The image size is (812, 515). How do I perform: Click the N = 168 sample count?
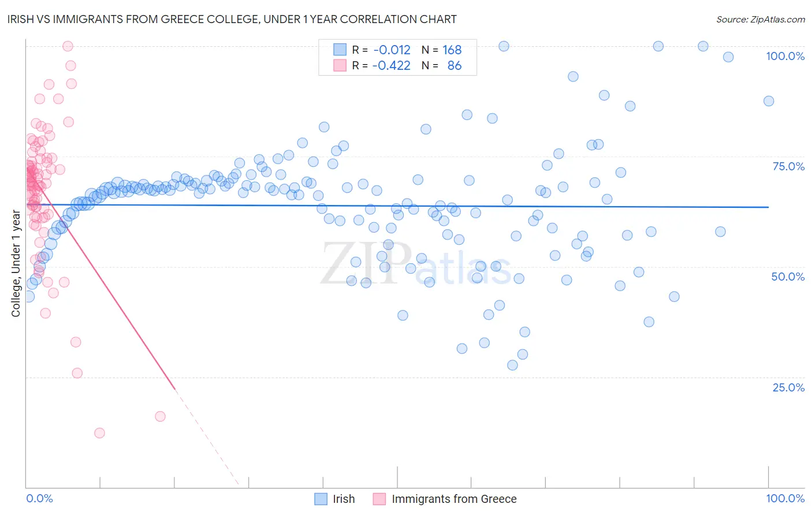(442, 50)
